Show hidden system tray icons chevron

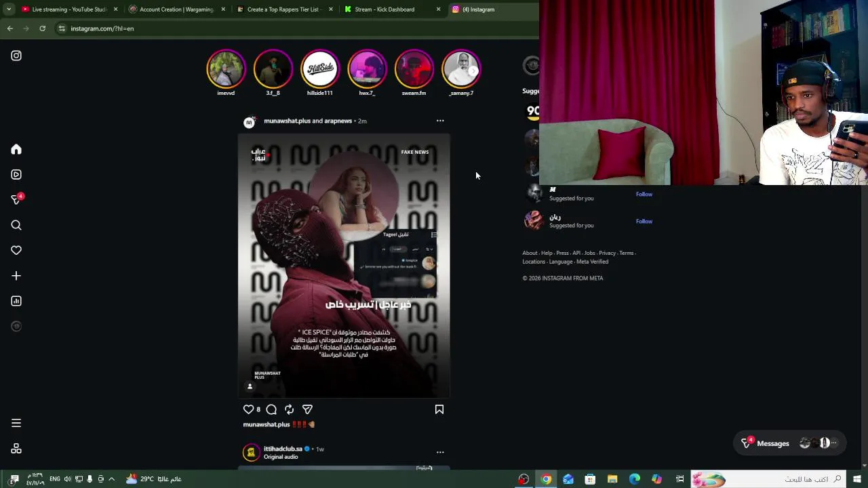click(x=112, y=479)
